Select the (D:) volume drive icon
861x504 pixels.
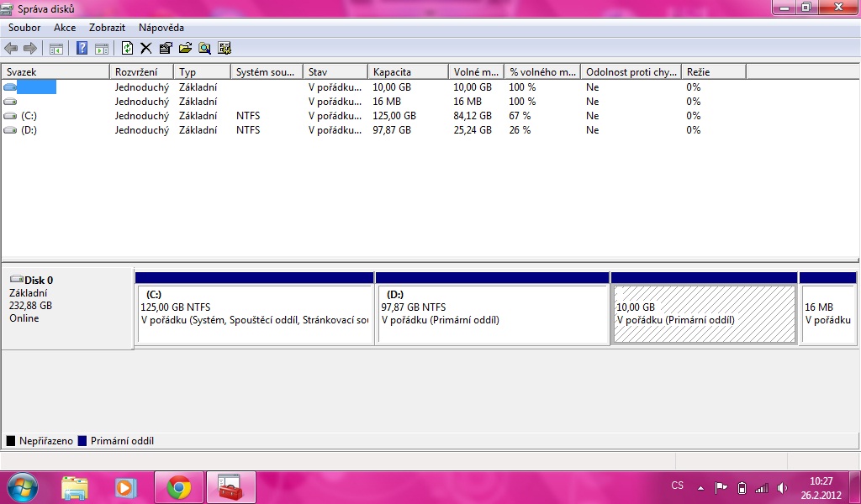click(10, 130)
